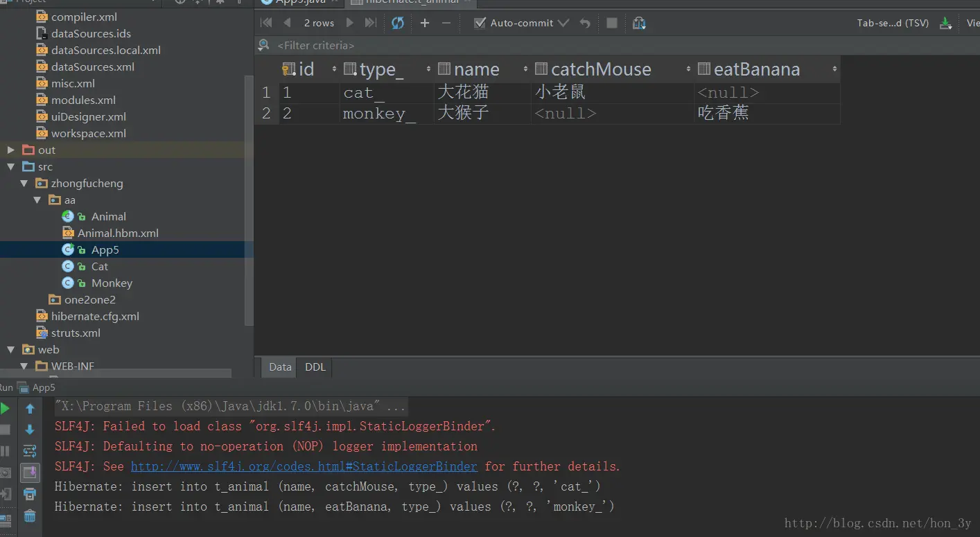Jump to the last page of rows

coord(370,22)
